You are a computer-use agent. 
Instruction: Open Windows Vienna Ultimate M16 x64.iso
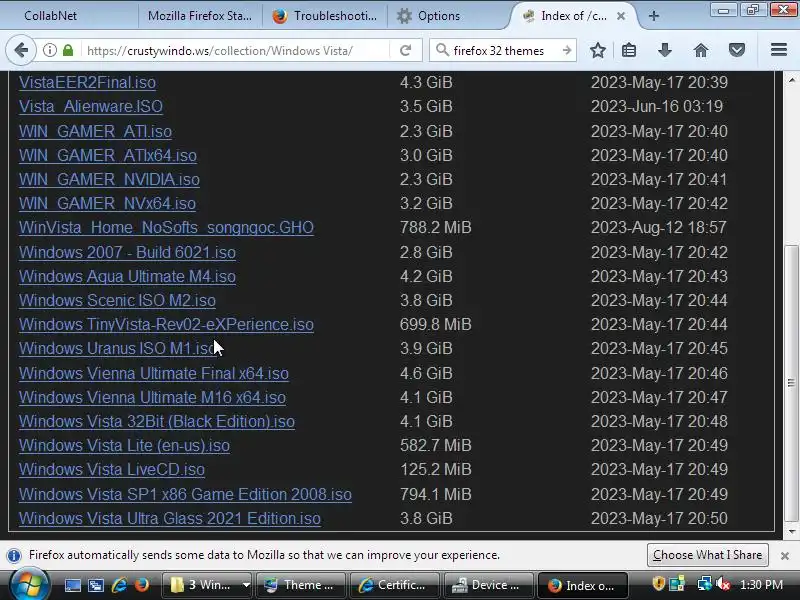click(x=152, y=397)
